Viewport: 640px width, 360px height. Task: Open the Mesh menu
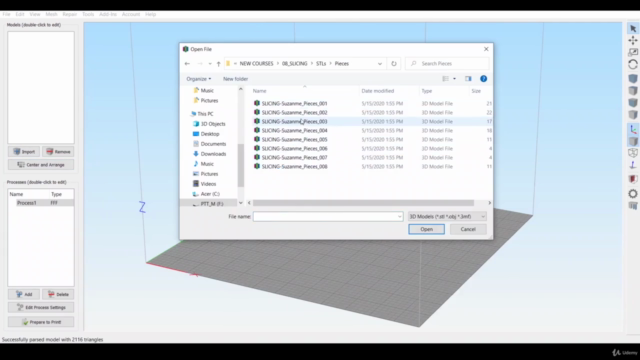(51, 14)
